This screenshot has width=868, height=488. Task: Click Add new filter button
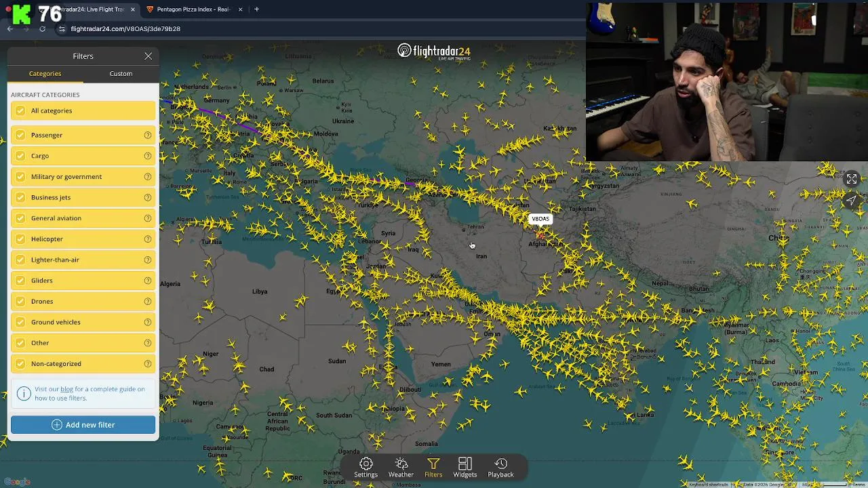click(x=83, y=425)
